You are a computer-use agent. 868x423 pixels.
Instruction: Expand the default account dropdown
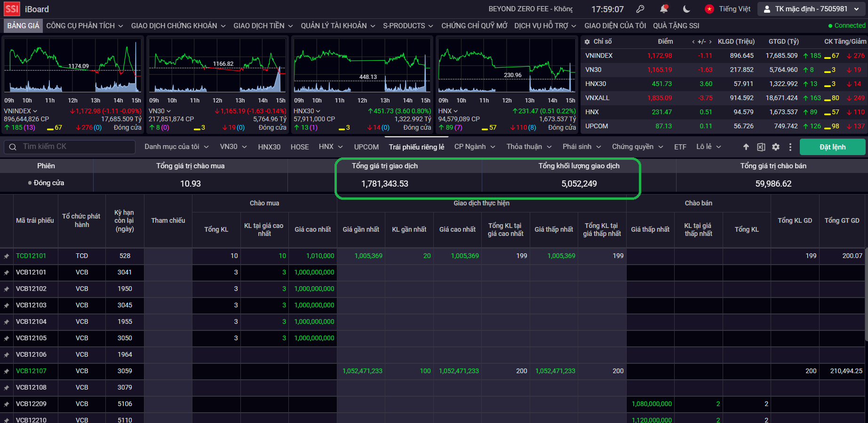pyautogui.click(x=812, y=9)
